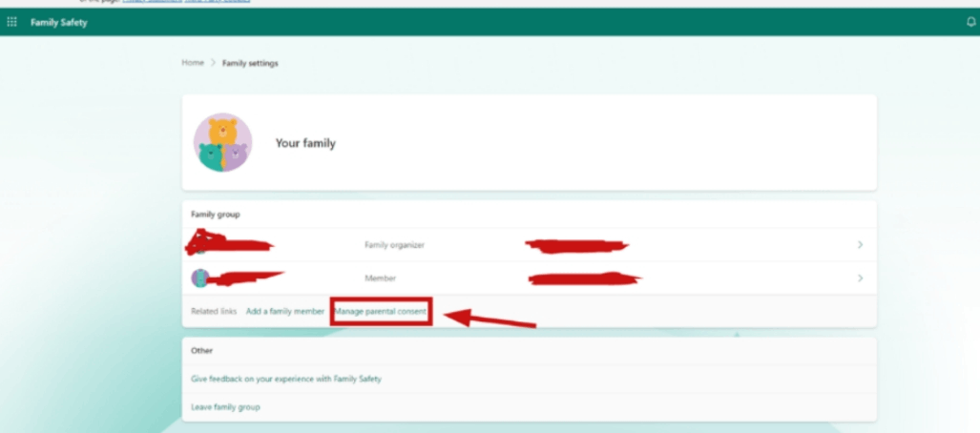
Task: Give feedback on your experience with Family Safety
Action: click(x=286, y=379)
